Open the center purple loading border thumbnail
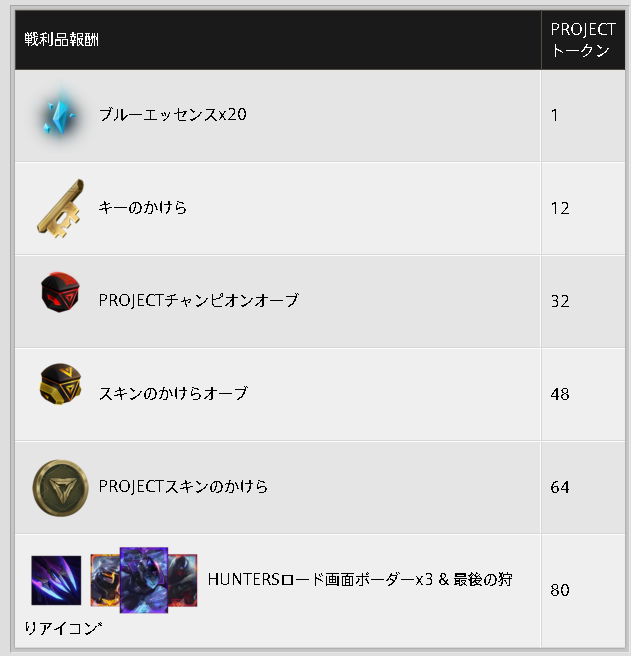Viewport: 631px width, 656px height. (144, 580)
